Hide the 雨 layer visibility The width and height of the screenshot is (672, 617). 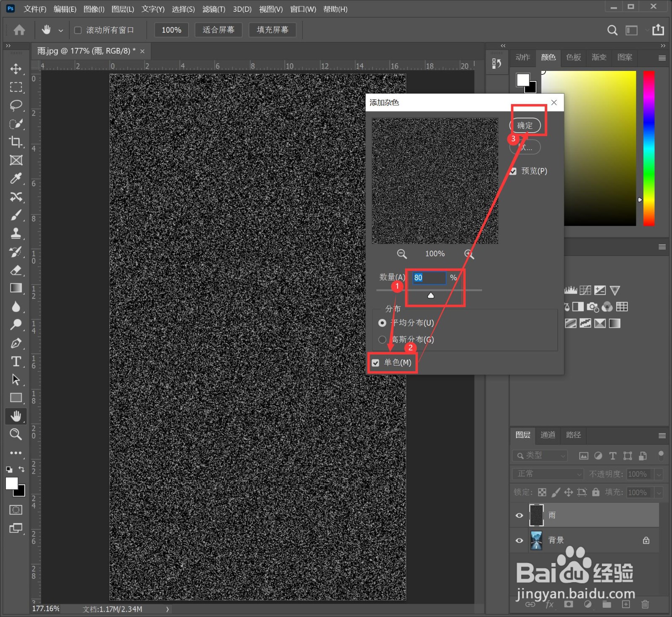point(520,515)
